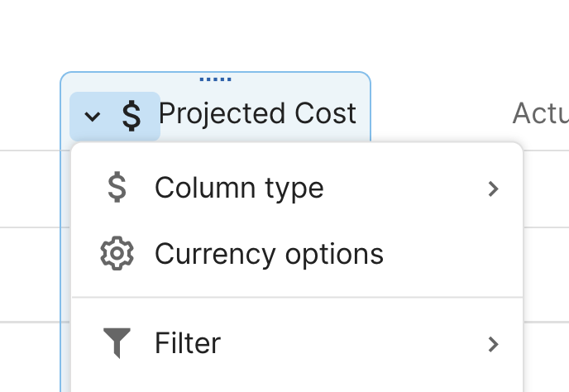Open the Column type menu entry
569x392 pixels.
pyautogui.click(x=238, y=189)
